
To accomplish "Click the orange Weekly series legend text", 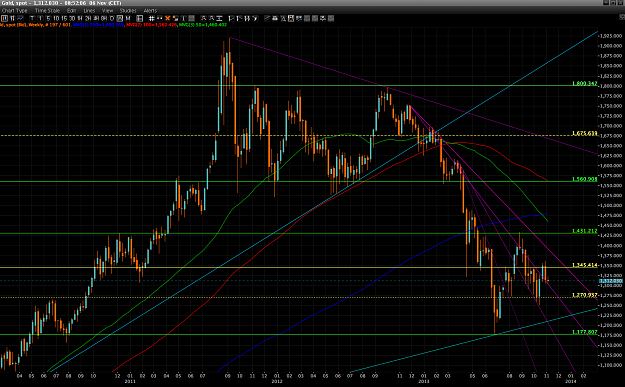I will pyautogui.click(x=35, y=25).
